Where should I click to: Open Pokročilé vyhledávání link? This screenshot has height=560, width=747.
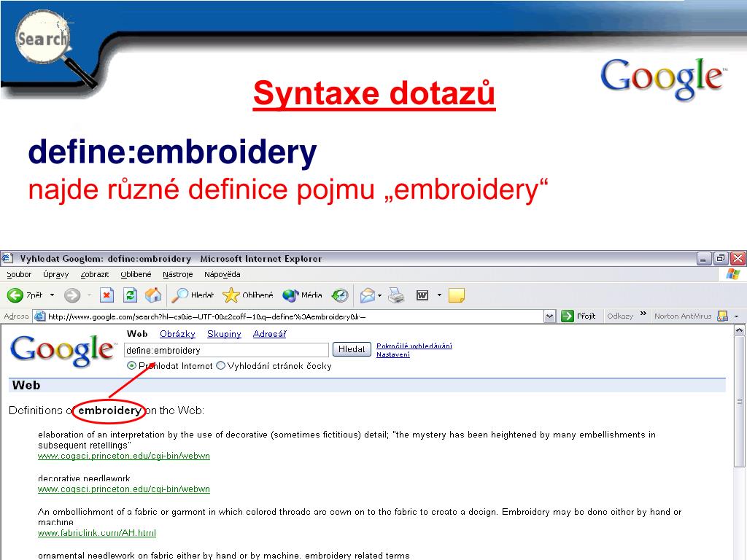point(414,346)
